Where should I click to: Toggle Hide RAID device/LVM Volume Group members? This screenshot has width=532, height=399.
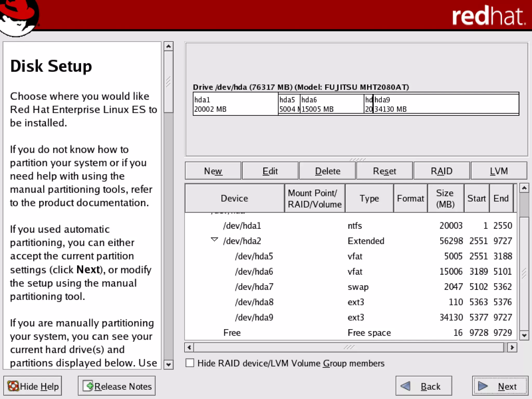click(190, 363)
